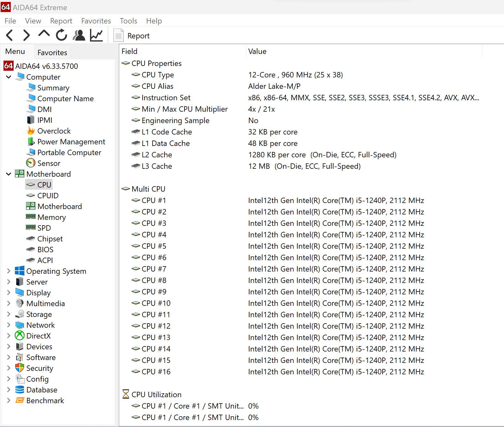Screen dimensions: 504x427
Task: Open the File menu
Action: pyautogui.click(x=10, y=21)
